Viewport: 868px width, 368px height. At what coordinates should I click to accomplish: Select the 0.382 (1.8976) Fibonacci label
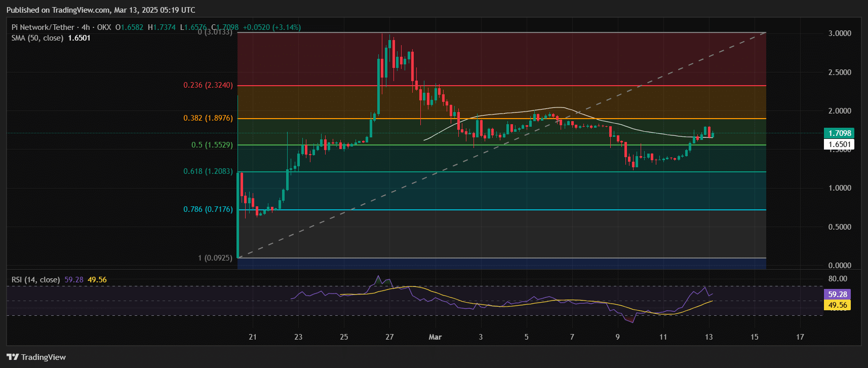208,118
